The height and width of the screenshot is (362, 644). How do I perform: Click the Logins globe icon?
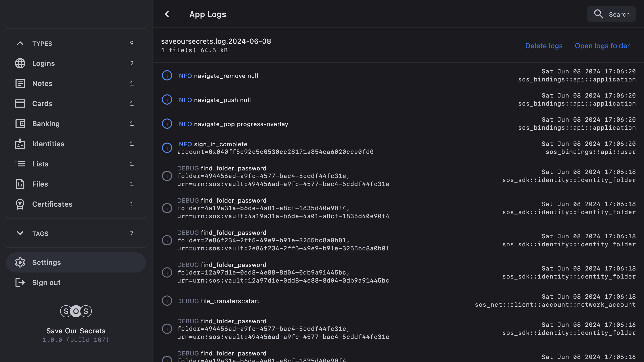(20, 63)
